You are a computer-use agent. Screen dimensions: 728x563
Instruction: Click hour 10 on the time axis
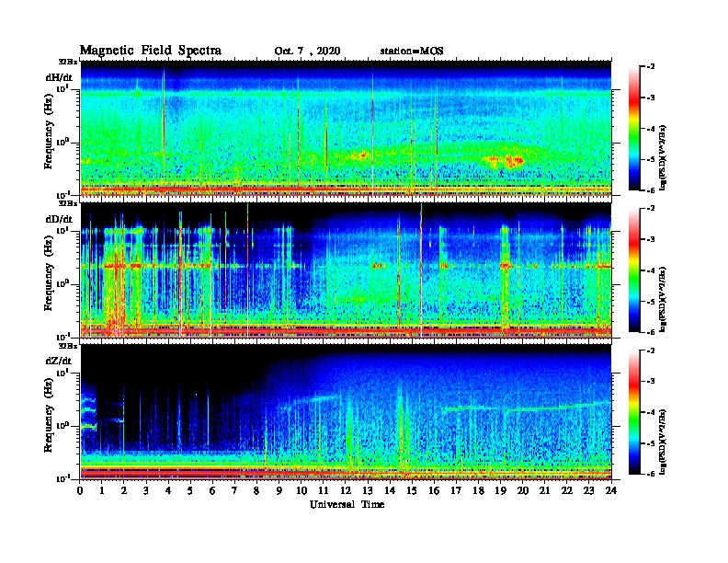point(301,490)
